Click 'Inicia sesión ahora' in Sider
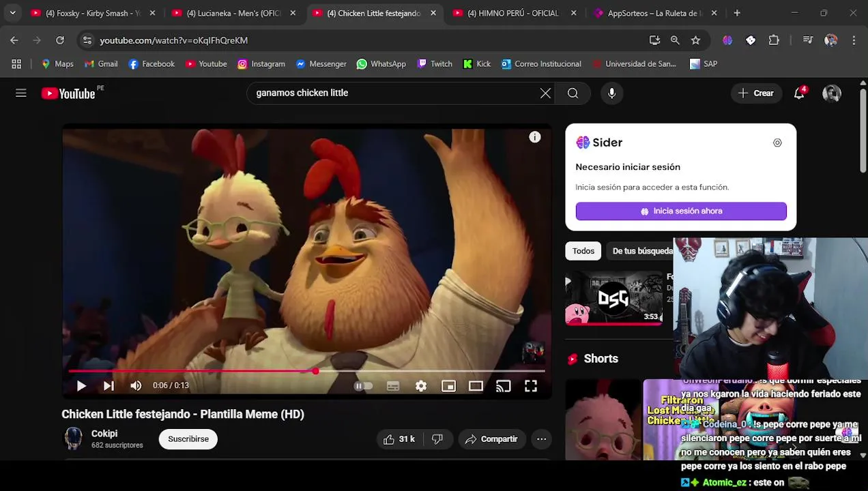This screenshot has width=868, height=491. click(681, 211)
